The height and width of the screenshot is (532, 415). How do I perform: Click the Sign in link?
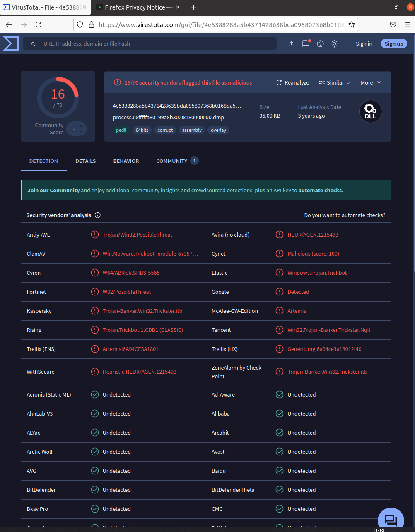364,44
